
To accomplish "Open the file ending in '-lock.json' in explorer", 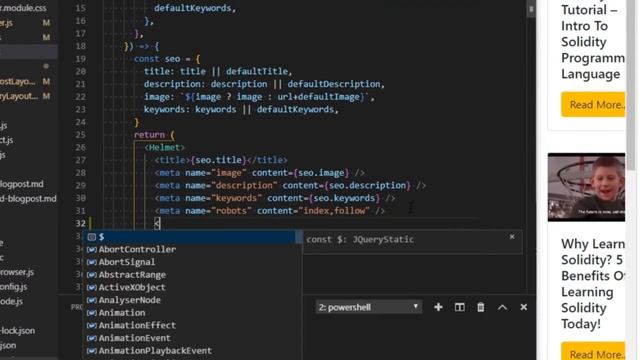I will point(18,331).
